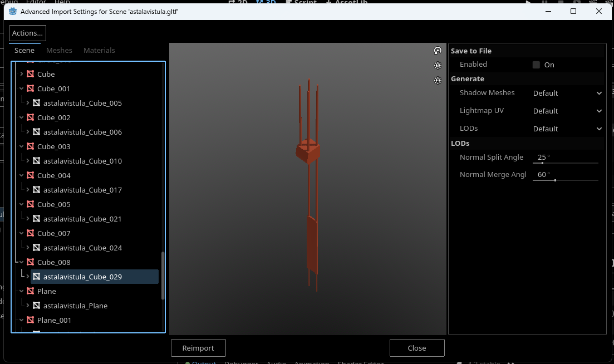Click the astalavistula_Cube_017 mesh icon
Image resolution: width=614 pixels, height=364 pixels.
[x=36, y=190]
